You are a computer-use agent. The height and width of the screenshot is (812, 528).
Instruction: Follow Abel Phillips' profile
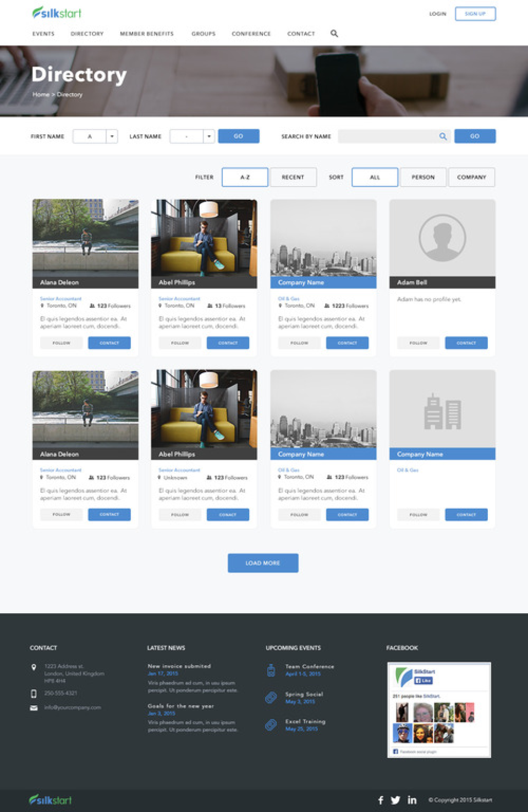click(x=180, y=342)
